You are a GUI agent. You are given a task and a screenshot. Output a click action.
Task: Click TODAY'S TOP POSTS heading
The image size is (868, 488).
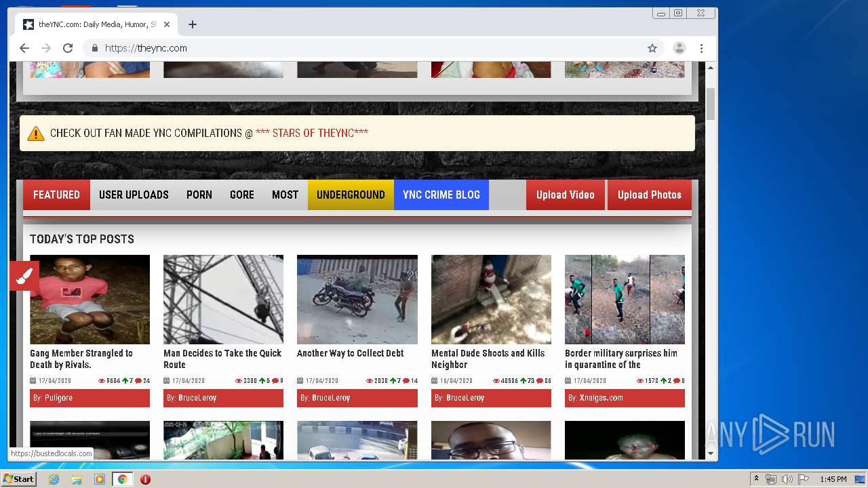click(x=82, y=239)
